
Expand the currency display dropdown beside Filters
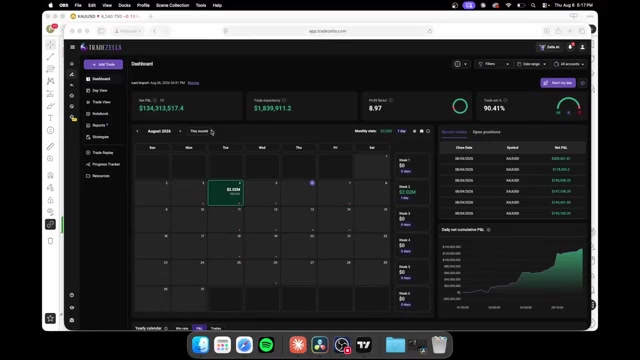click(461, 64)
